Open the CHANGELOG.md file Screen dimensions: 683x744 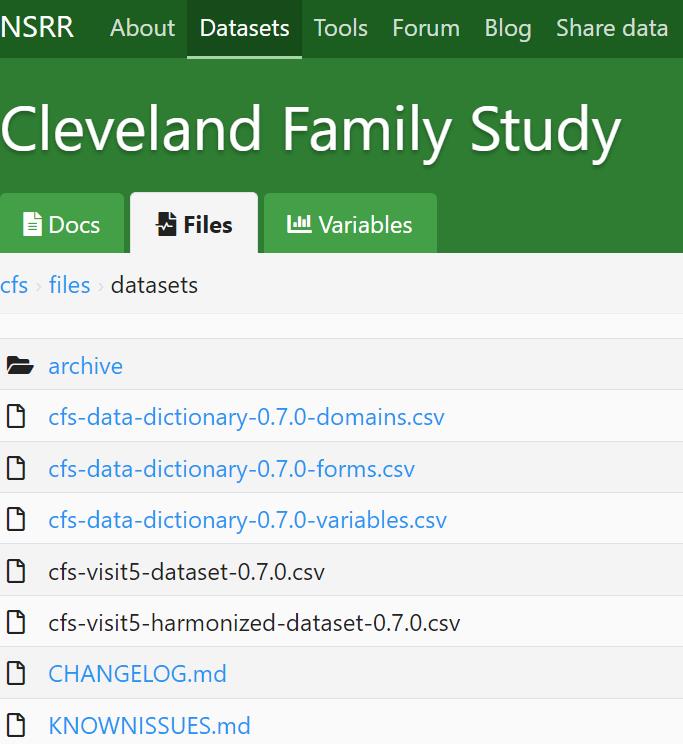[x=138, y=674]
